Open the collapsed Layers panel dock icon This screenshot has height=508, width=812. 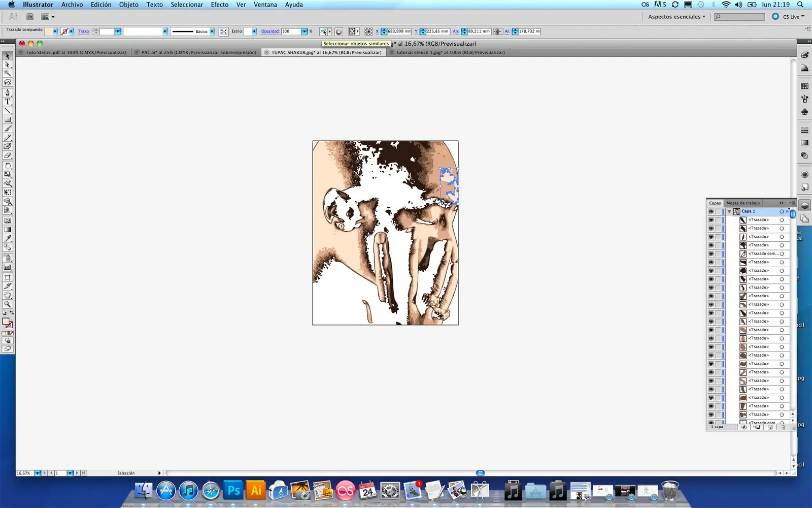[804, 206]
